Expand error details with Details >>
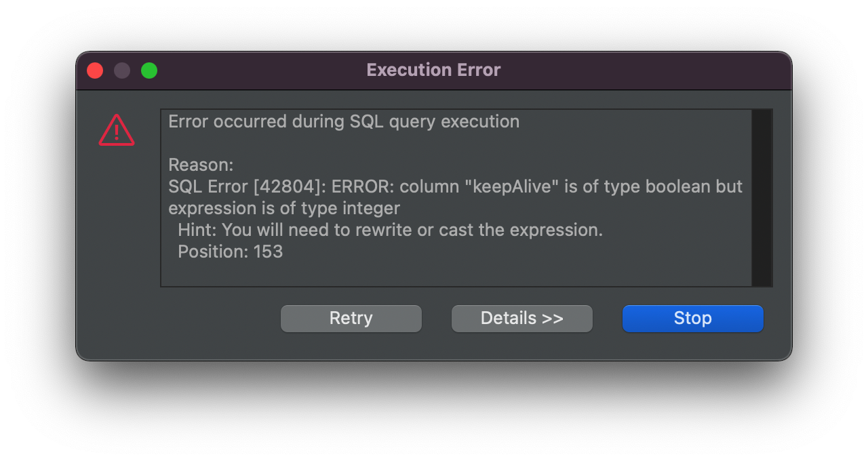868x461 pixels. (x=521, y=319)
